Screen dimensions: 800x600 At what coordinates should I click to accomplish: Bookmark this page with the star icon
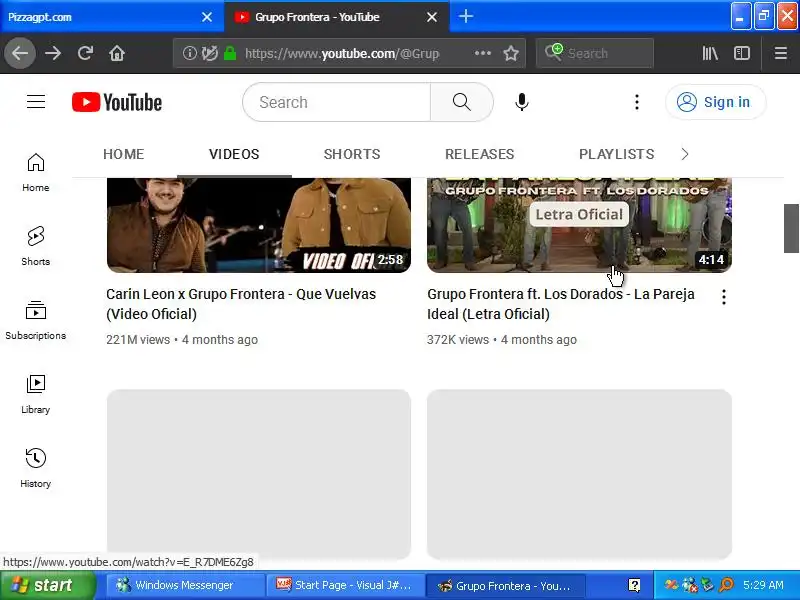coord(511,53)
